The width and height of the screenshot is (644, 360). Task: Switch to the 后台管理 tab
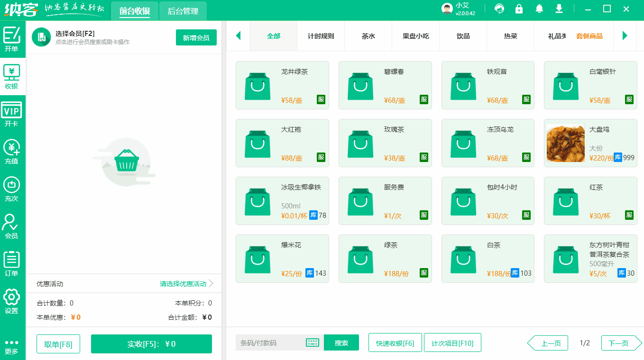(183, 10)
